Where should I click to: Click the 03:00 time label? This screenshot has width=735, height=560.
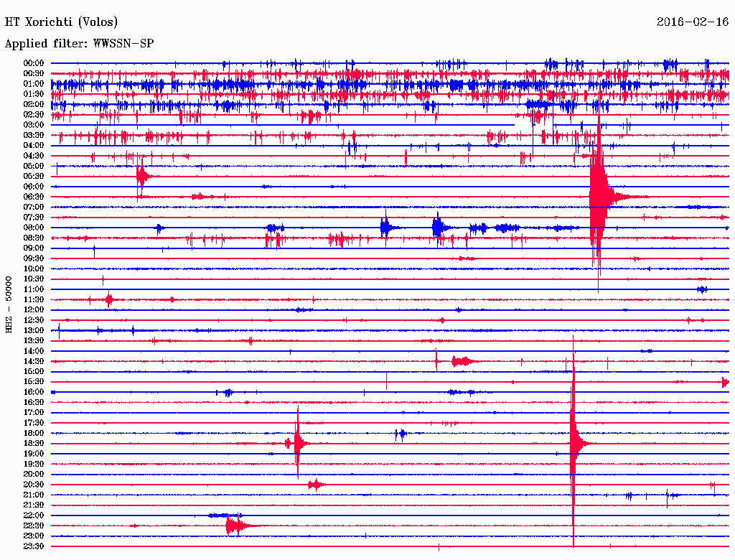pos(34,125)
